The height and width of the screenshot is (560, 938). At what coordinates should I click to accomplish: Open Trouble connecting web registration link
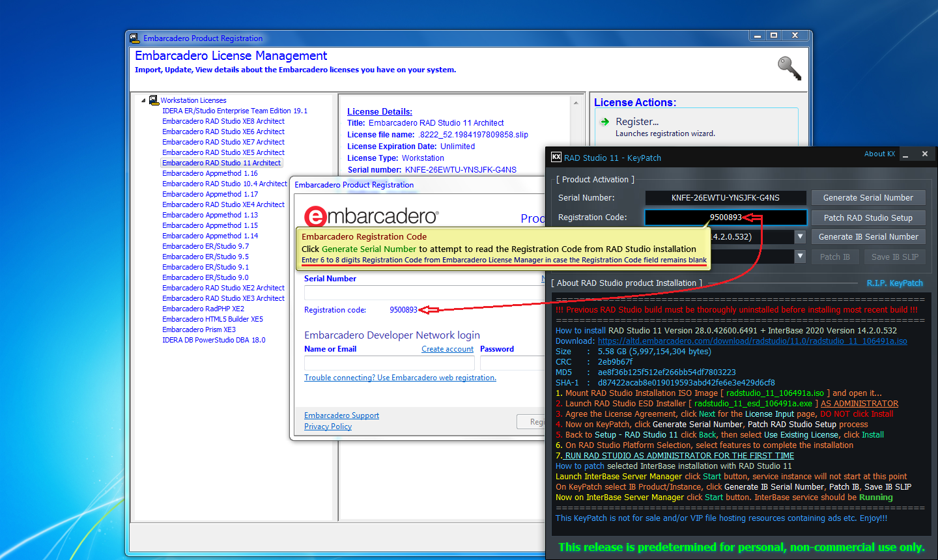(x=400, y=378)
